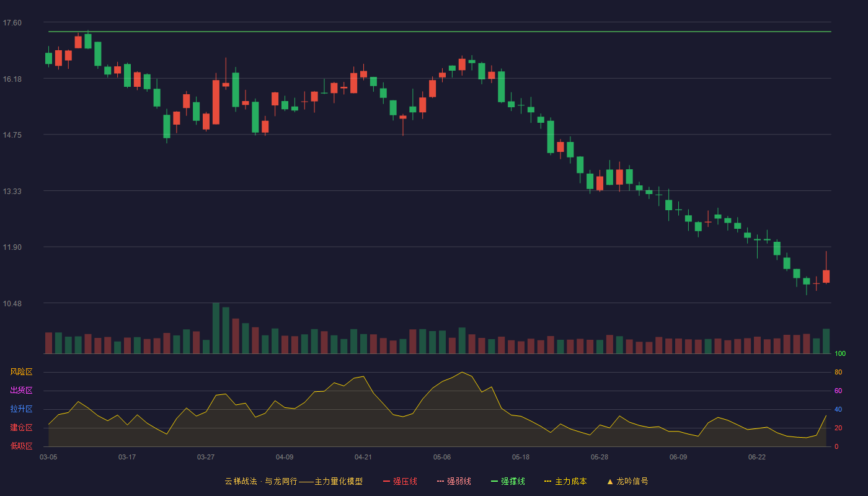The image size is (868, 496).
Task: Click the tallest volume bar
Action: 216,328
